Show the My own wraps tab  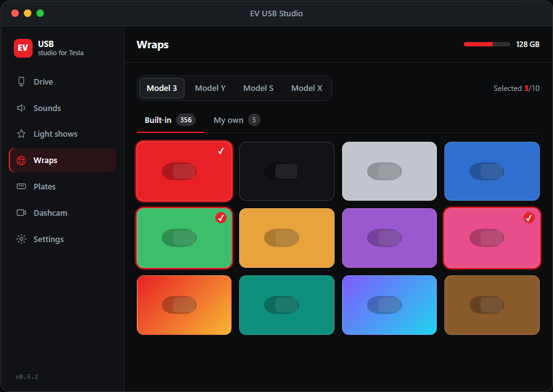pyautogui.click(x=237, y=120)
